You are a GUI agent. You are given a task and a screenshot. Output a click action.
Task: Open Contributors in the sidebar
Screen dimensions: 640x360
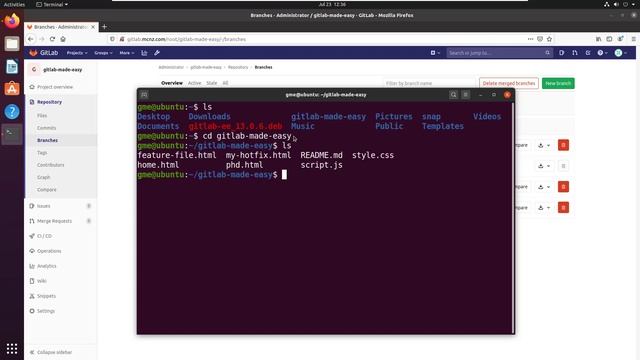coord(51,165)
